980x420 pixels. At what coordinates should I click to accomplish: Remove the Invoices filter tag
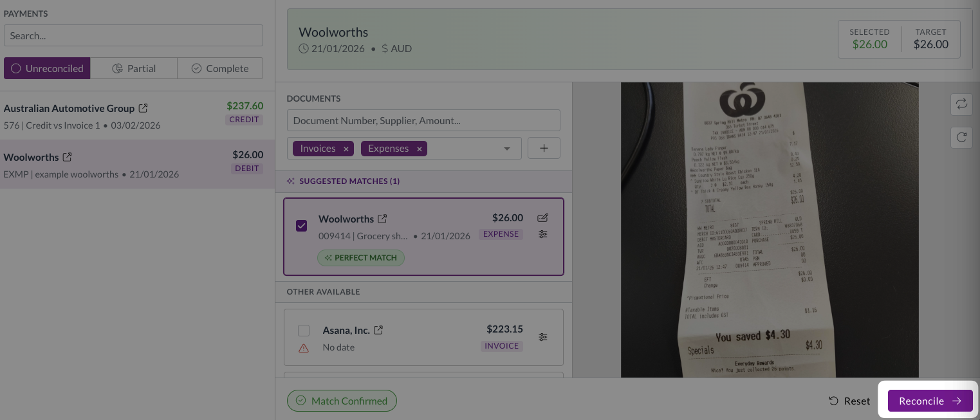point(346,149)
